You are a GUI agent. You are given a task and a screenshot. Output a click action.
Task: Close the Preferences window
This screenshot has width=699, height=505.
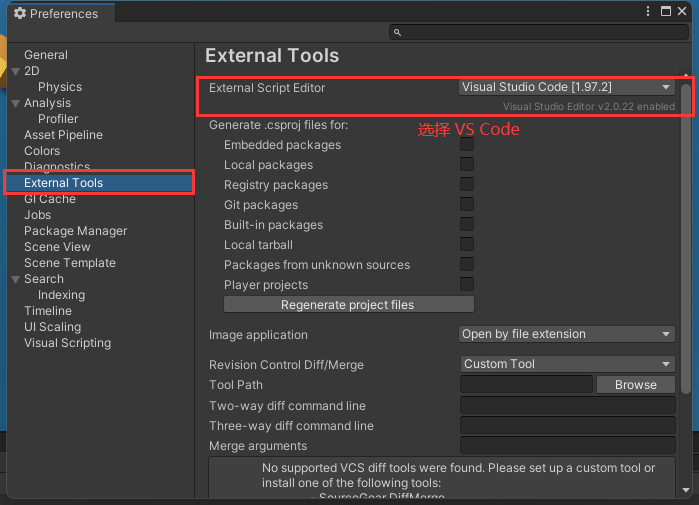(x=682, y=11)
